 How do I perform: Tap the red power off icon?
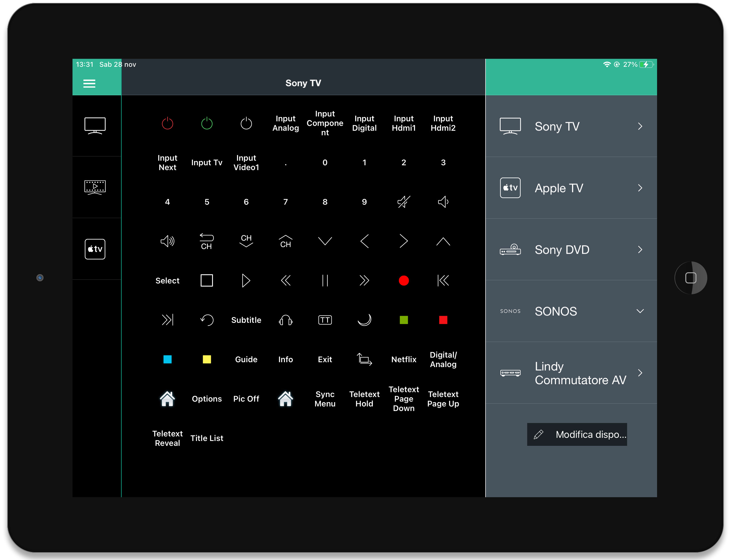pyautogui.click(x=167, y=123)
